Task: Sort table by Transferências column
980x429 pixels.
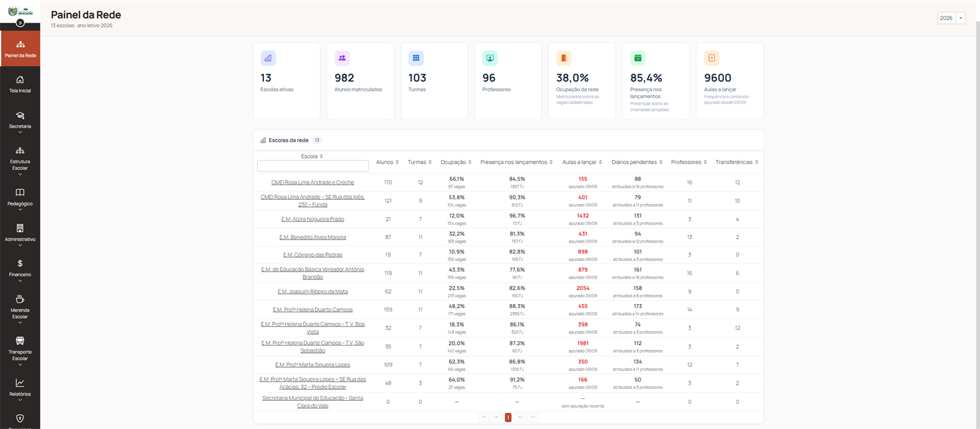Action: click(737, 162)
